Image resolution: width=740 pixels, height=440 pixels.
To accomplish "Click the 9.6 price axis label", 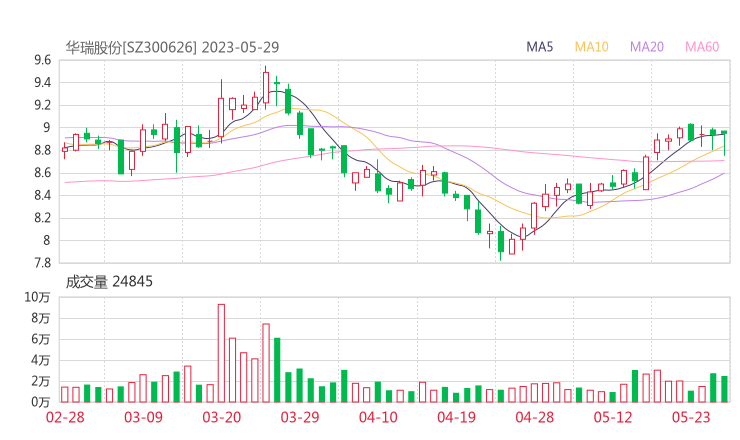I will point(41,60).
